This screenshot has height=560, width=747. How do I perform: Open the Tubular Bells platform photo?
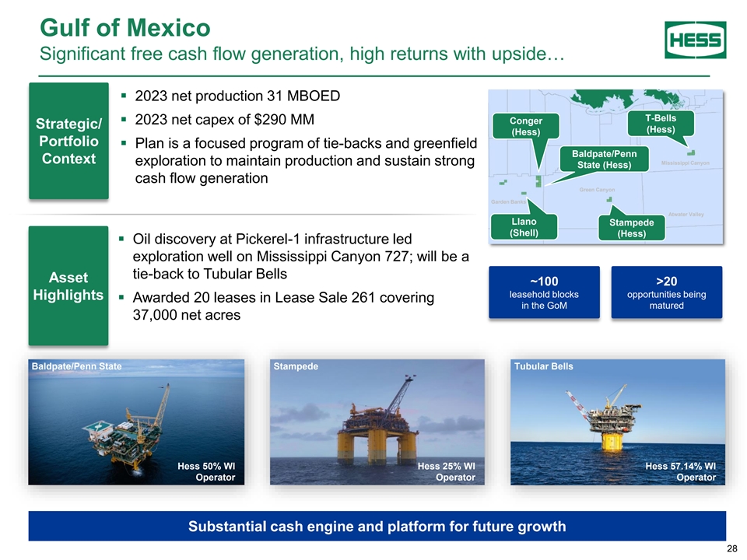tap(618, 422)
